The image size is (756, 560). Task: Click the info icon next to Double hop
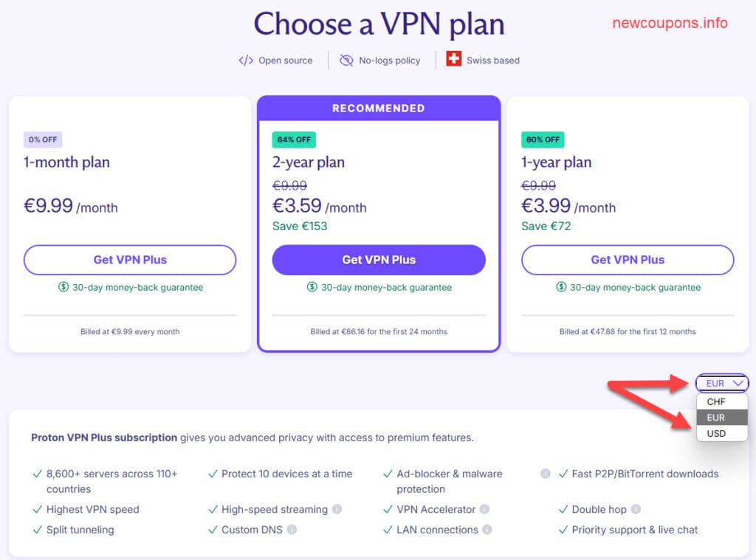click(x=636, y=509)
